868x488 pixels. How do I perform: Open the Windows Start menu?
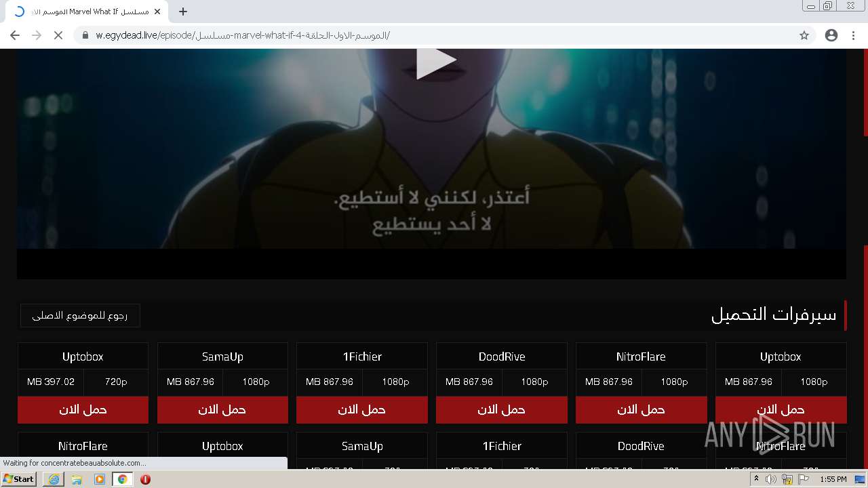click(x=19, y=479)
